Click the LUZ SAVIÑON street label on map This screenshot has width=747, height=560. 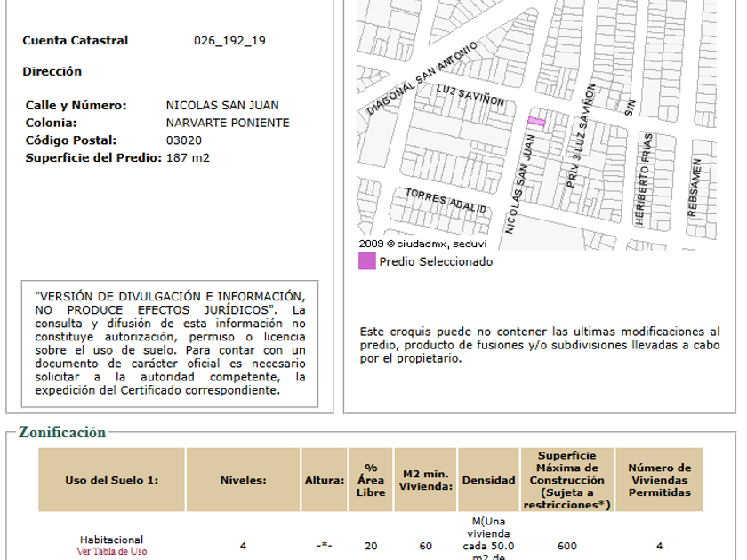470,96
